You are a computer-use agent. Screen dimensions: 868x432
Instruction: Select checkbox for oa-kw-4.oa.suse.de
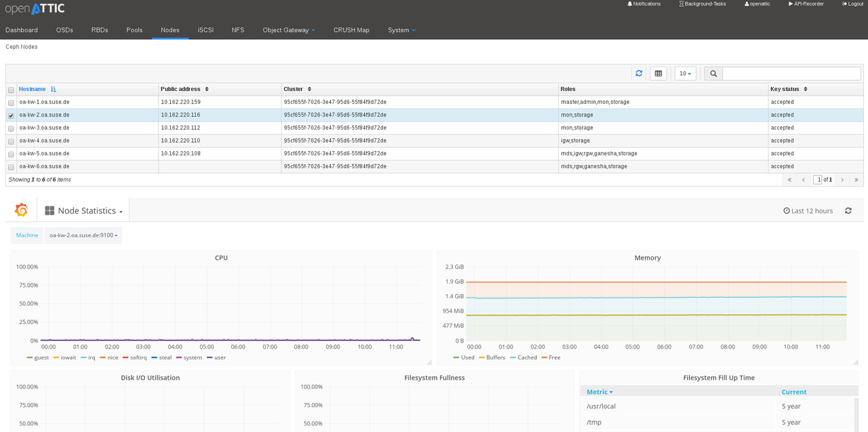coord(11,142)
